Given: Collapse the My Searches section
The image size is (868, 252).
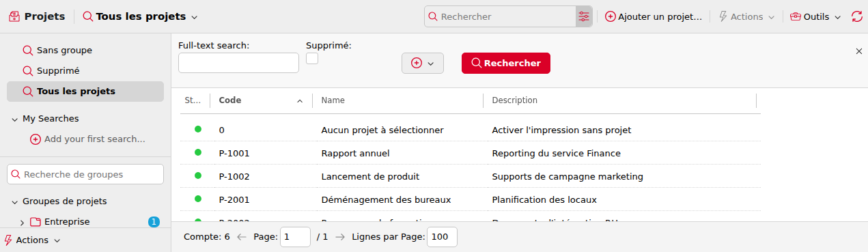Looking at the screenshot, I should [x=14, y=119].
